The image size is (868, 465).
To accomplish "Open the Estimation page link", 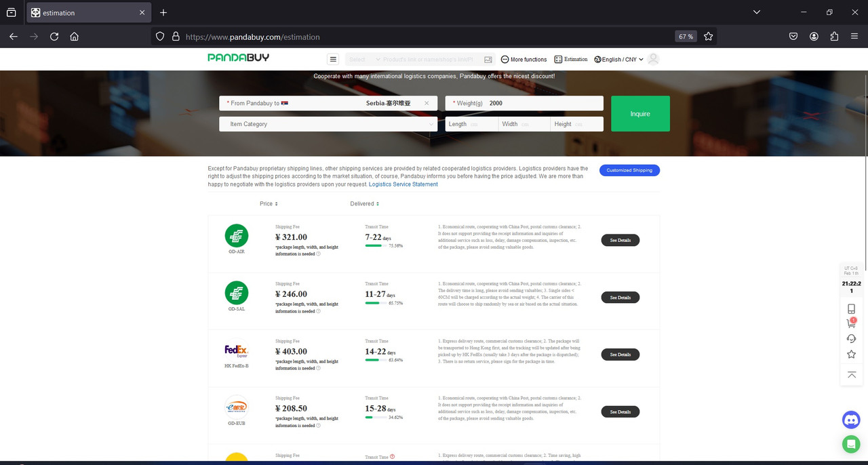I will (x=571, y=60).
